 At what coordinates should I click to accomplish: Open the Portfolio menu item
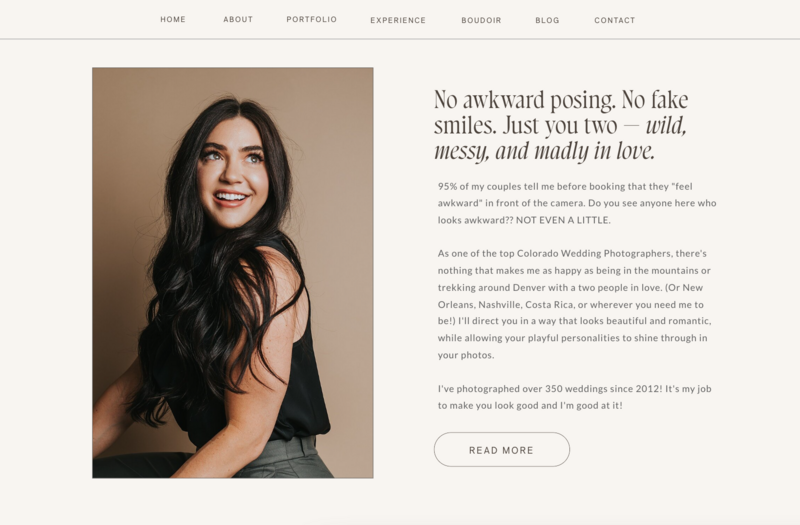(x=312, y=19)
